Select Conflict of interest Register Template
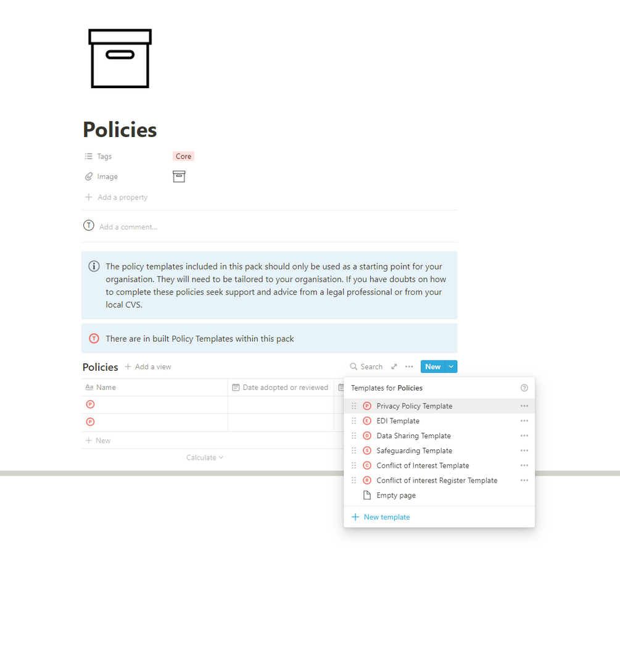The height and width of the screenshot is (672, 620). (x=436, y=480)
